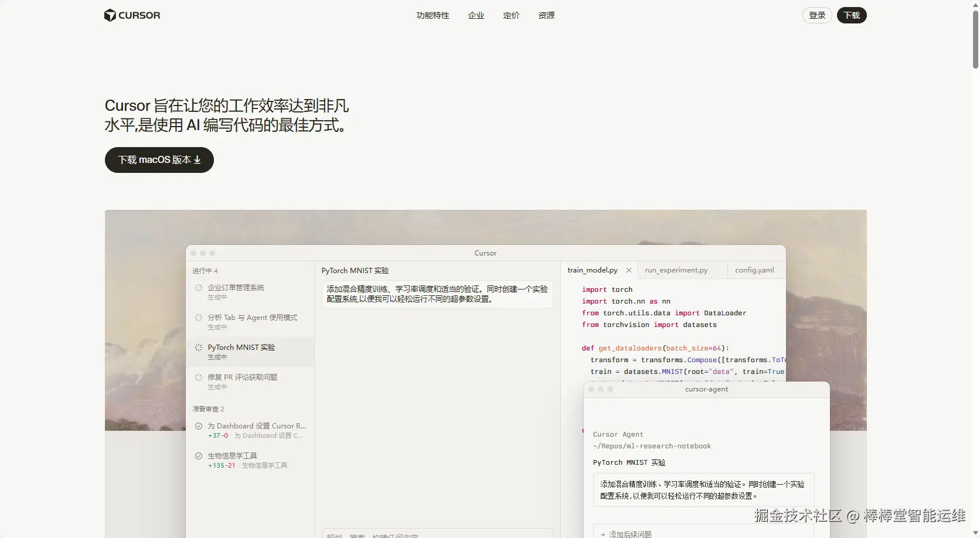The height and width of the screenshot is (538, 980).
Task: Click the prompt text box in the cursor-agent window
Action: tap(703, 490)
